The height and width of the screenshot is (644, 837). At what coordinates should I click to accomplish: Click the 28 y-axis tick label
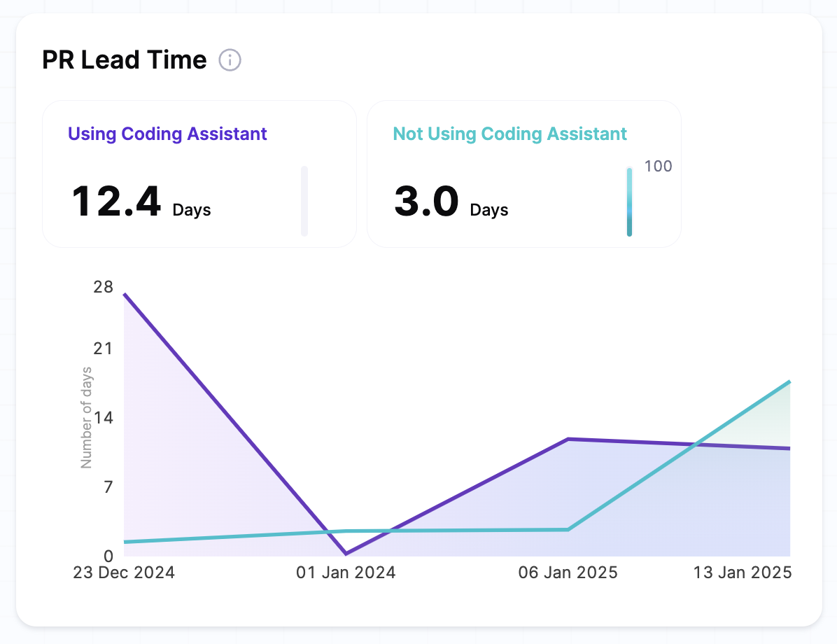[x=103, y=287]
